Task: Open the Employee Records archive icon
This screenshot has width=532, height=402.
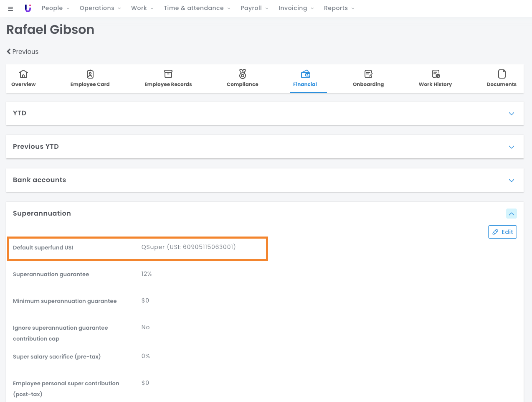Action: pyautogui.click(x=168, y=74)
